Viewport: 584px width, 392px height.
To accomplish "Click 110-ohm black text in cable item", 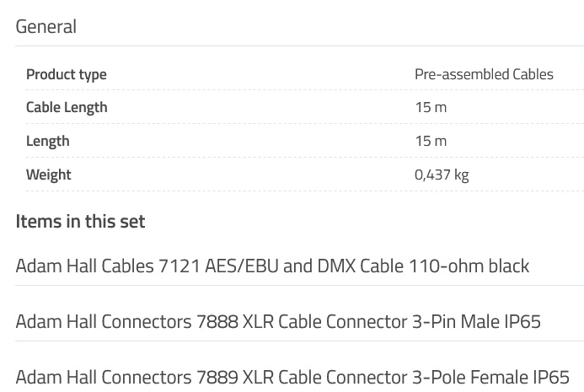I will (469, 266).
